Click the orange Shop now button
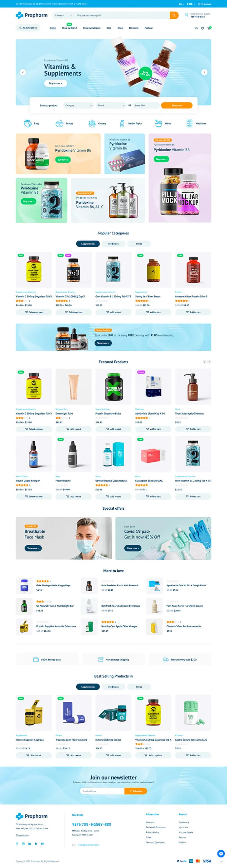This screenshot has width=227, height=868. (177, 105)
